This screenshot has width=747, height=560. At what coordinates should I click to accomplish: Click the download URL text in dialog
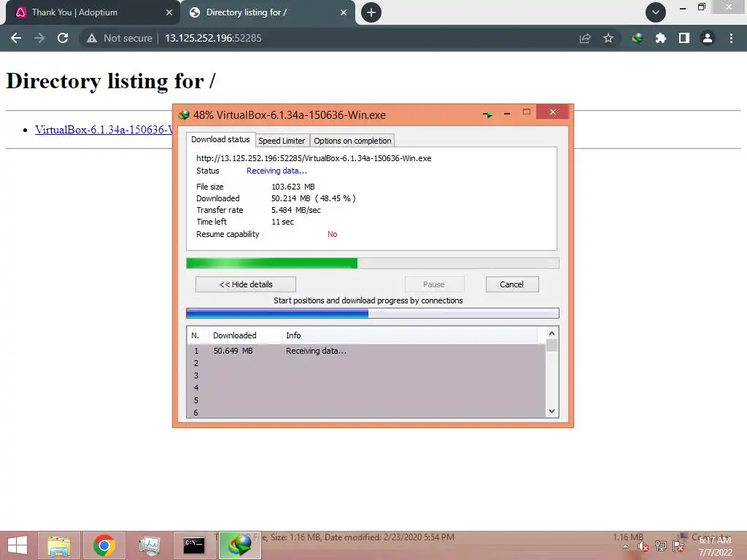point(314,158)
